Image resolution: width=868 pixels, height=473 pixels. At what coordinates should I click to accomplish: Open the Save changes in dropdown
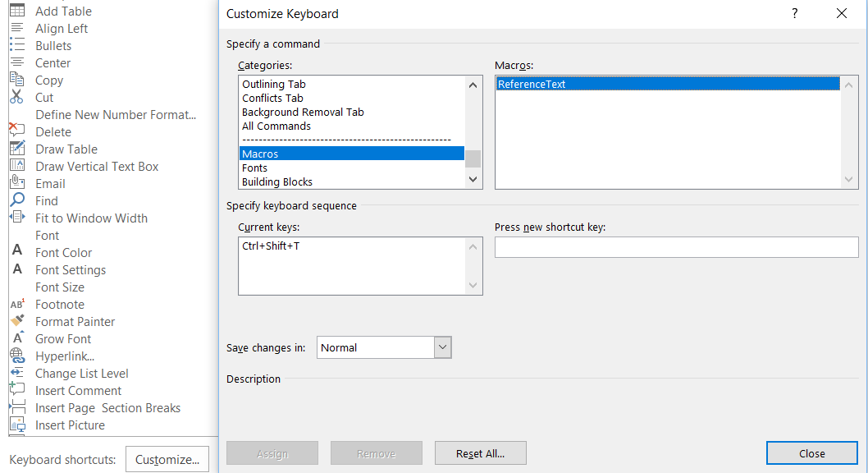442,348
